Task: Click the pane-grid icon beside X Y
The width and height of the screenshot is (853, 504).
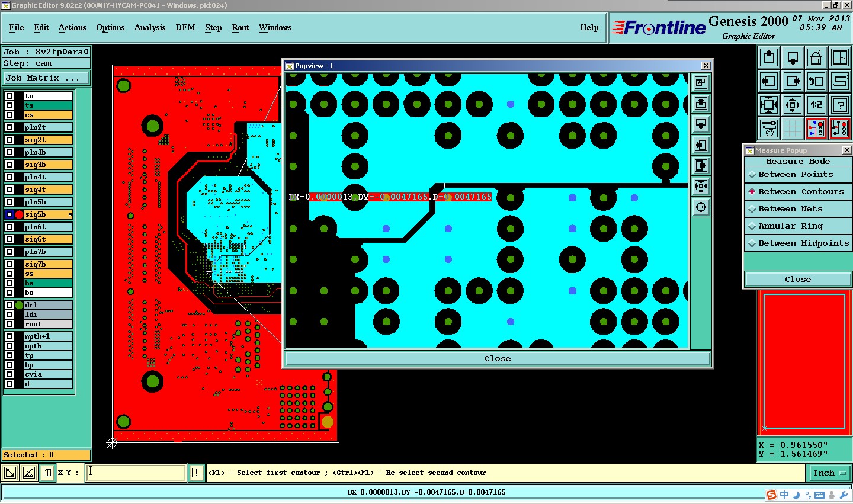Action: [47, 473]
